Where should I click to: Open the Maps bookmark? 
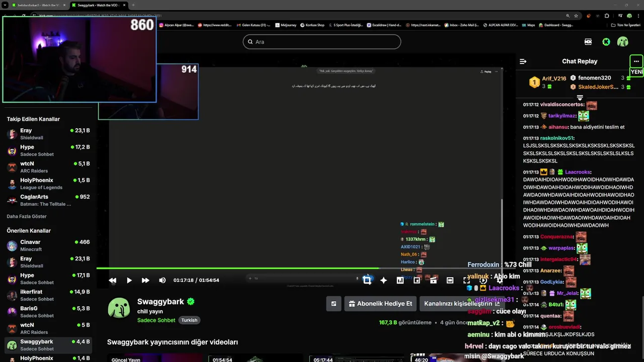click(528, 25)
